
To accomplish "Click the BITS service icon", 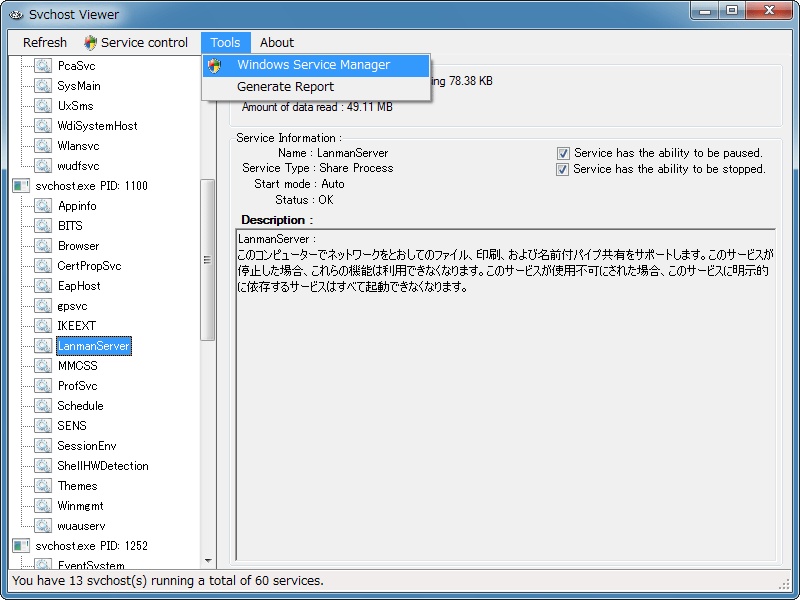I will 43,226.
